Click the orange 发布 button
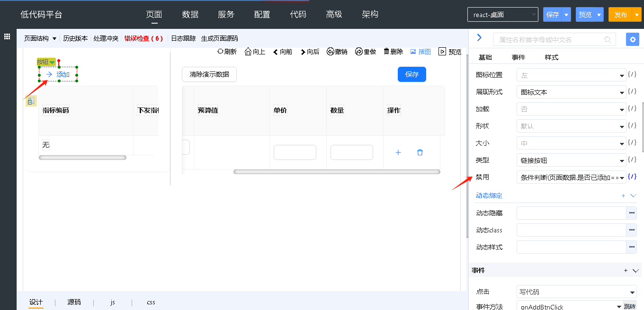 click(621, 15)
